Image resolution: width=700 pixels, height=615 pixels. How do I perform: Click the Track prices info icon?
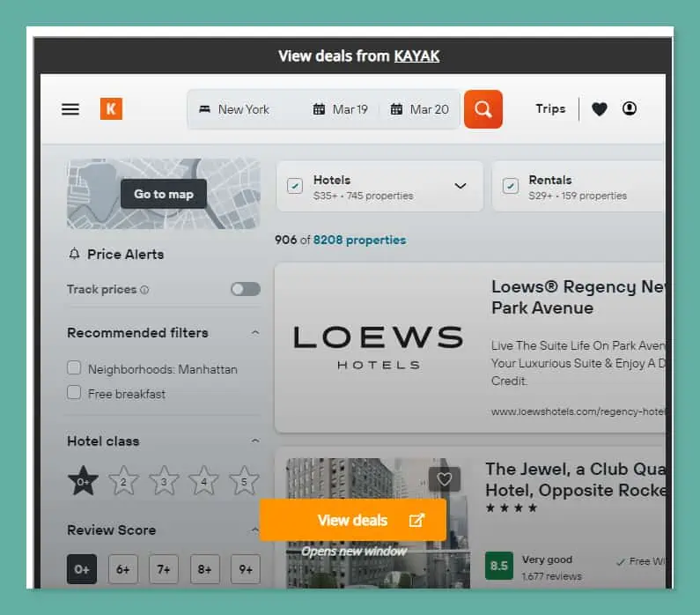coord(144,290)
